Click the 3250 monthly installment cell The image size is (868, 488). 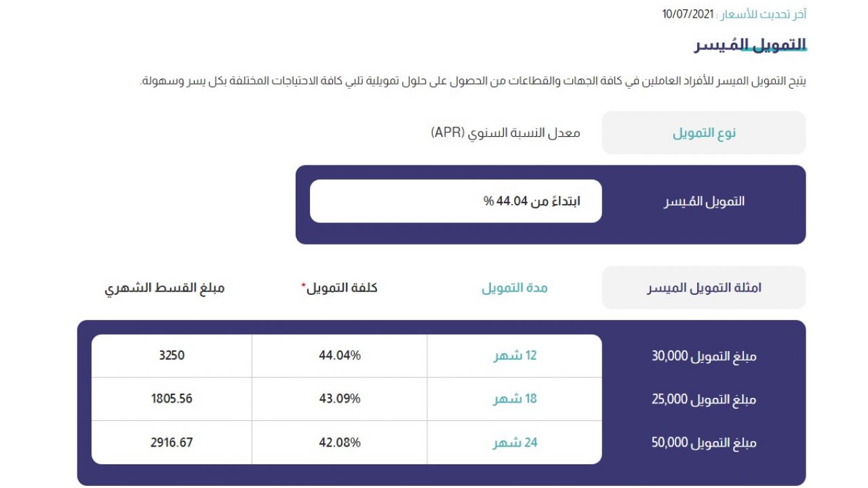(172, 356)
